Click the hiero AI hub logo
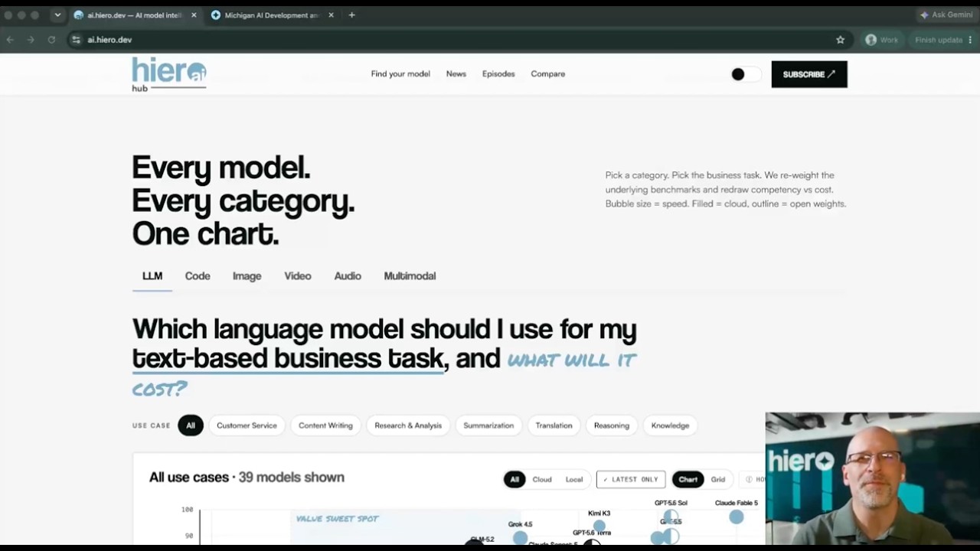The image size is (980, 551). [x=169, y=74]
